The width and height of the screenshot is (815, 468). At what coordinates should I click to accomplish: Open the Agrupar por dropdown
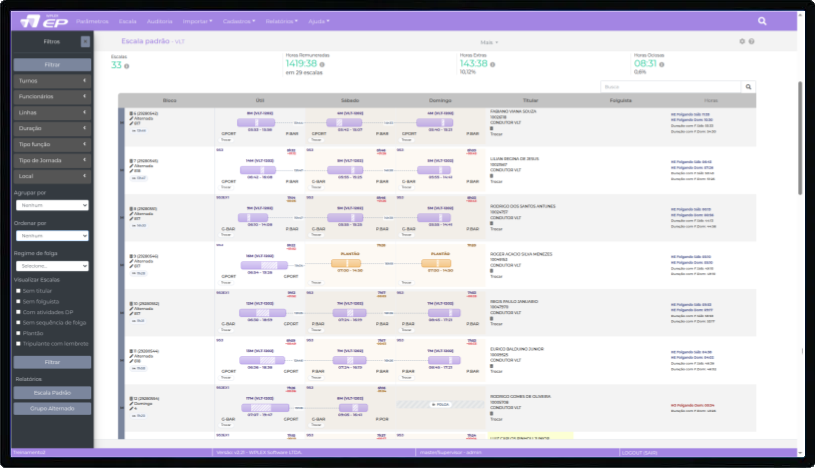tap(52, 205)
